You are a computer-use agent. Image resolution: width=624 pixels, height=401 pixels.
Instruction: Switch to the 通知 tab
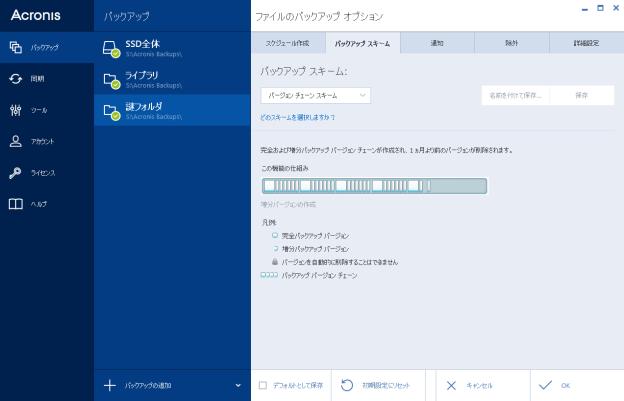click(x=437, y=43)
